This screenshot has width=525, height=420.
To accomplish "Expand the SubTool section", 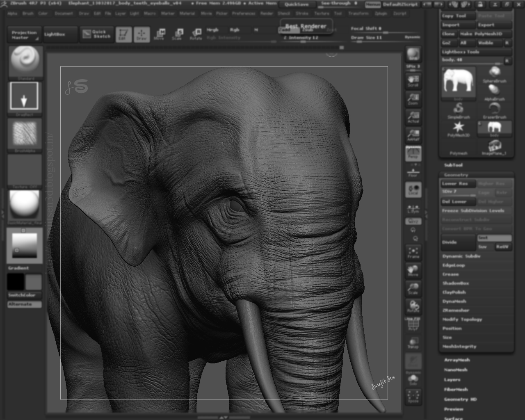I will coord(453,165).
